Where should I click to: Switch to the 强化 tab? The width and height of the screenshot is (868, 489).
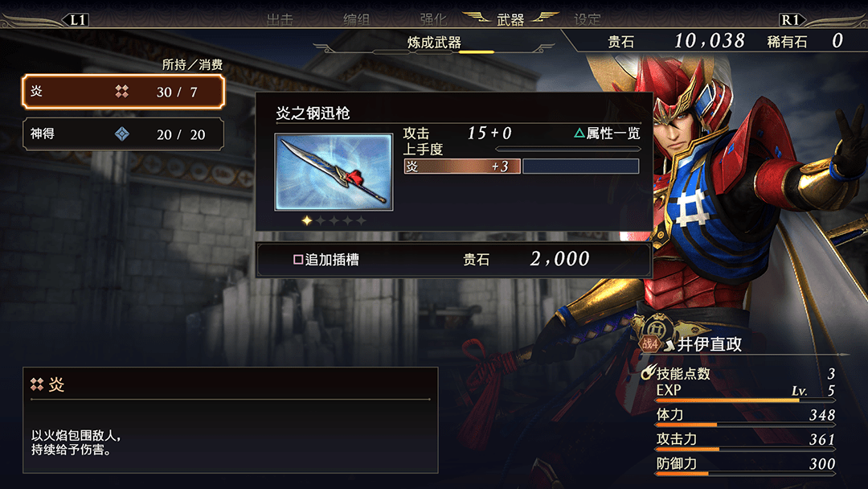coord(433,20)
